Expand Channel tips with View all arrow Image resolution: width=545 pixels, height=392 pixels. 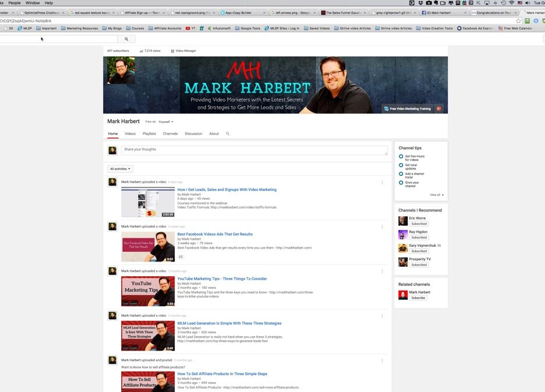pyautogui.click(x=437, y=195)
